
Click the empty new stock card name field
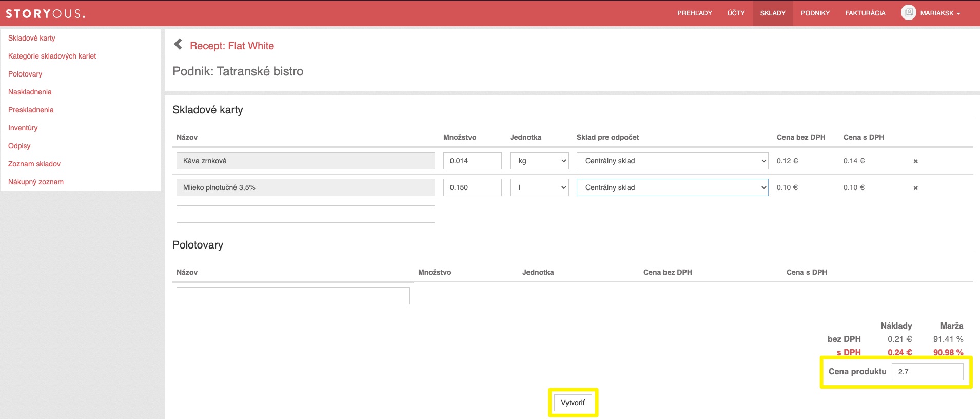(306, 214)
